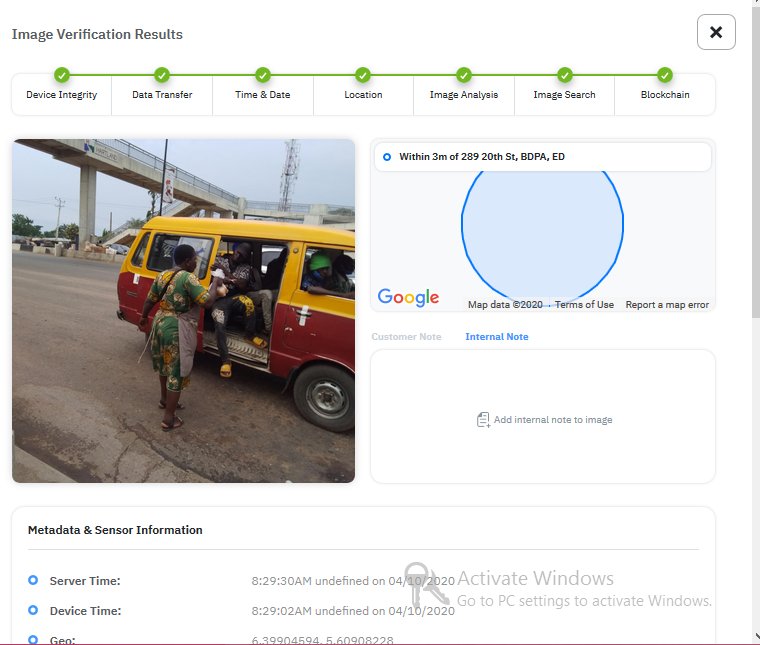Click the Blockchain green checkmark icon
The width and height of the screenshot is (760, 645).
pyautogui.click(x=665, y=75)
